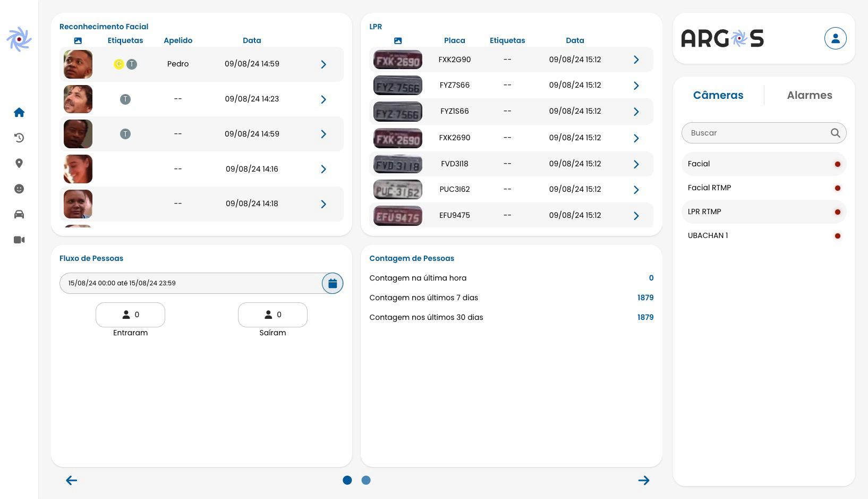868x499 pixels.
Task: Click the Home icon in sidebar
Action: [19, 112]
